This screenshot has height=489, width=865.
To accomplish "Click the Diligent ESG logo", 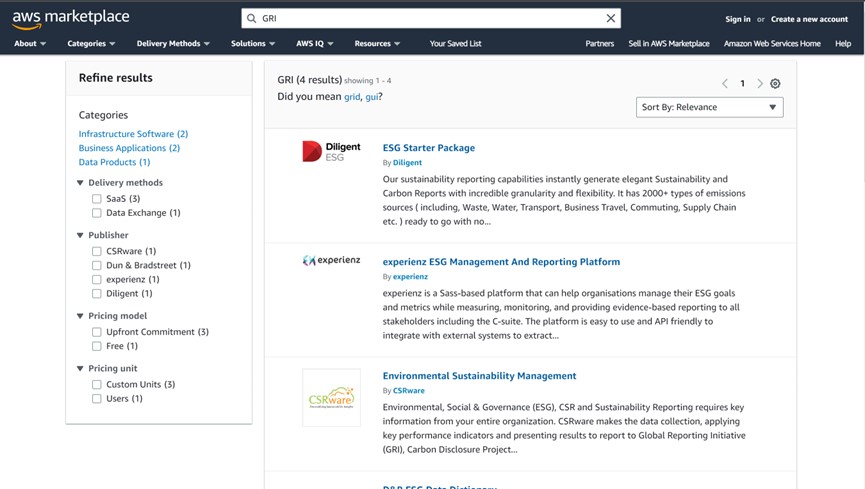I will click(331, 151).
